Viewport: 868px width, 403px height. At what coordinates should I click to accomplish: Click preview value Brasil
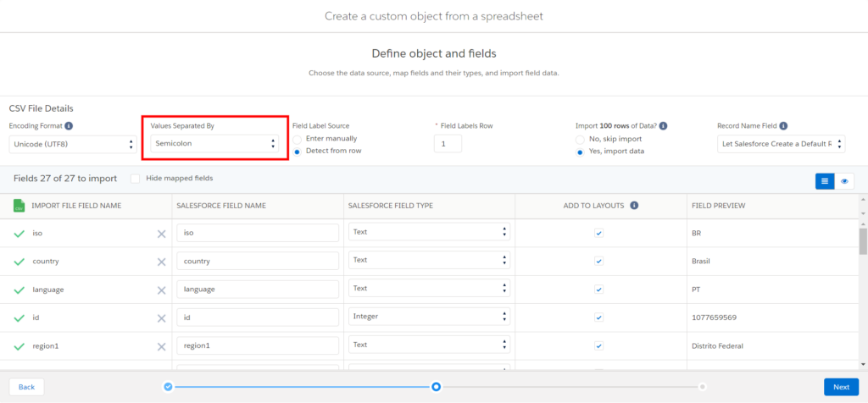701,261
